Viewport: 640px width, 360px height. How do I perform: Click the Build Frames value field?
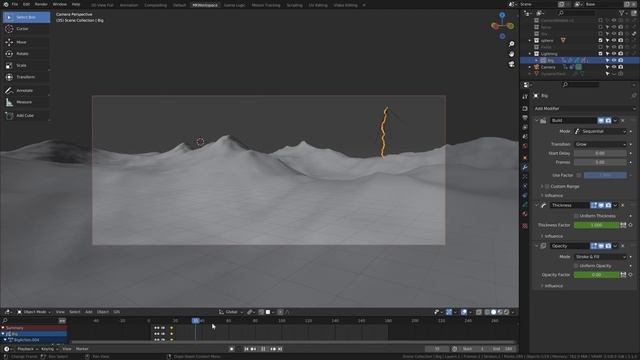(600, 162)
